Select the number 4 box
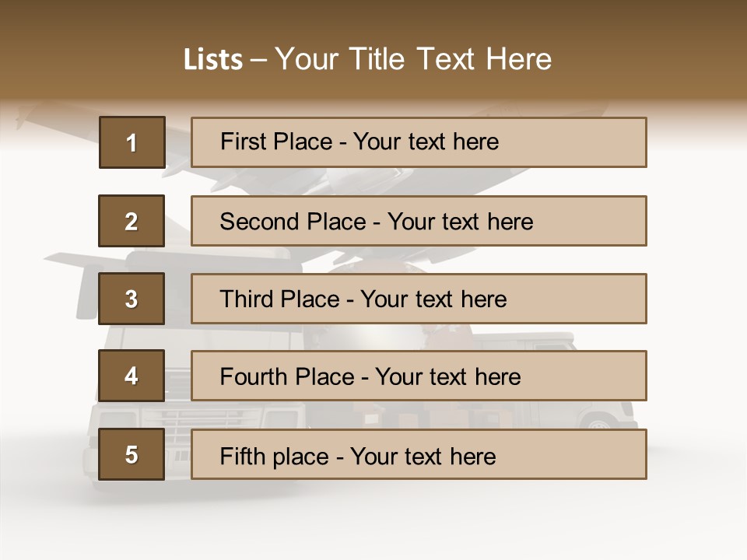 point(132,376)
